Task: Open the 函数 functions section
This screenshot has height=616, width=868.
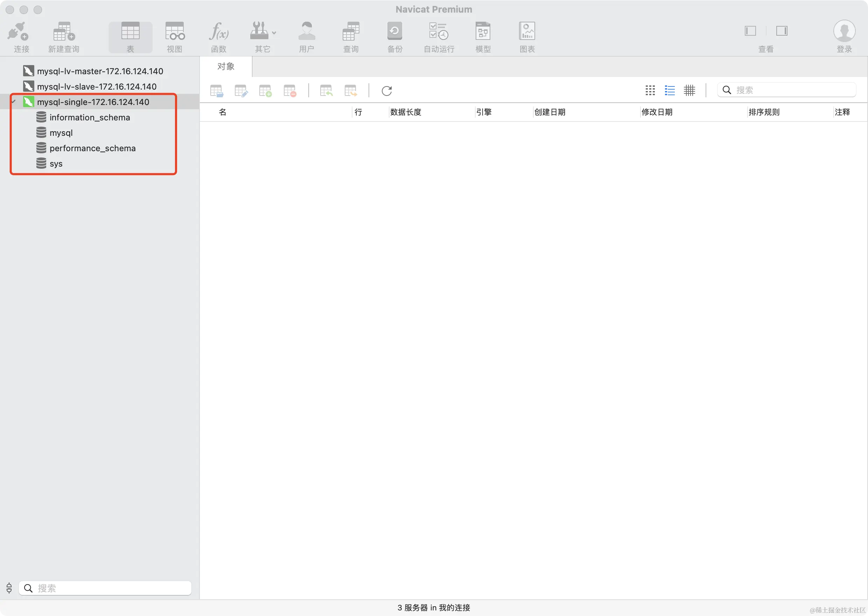Action: (218, 31)
